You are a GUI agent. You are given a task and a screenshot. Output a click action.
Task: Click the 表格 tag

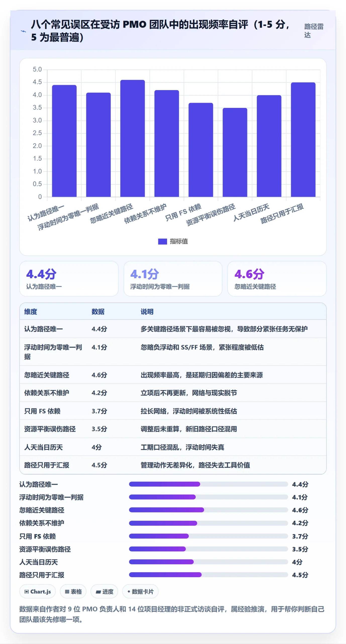point(73,592)
